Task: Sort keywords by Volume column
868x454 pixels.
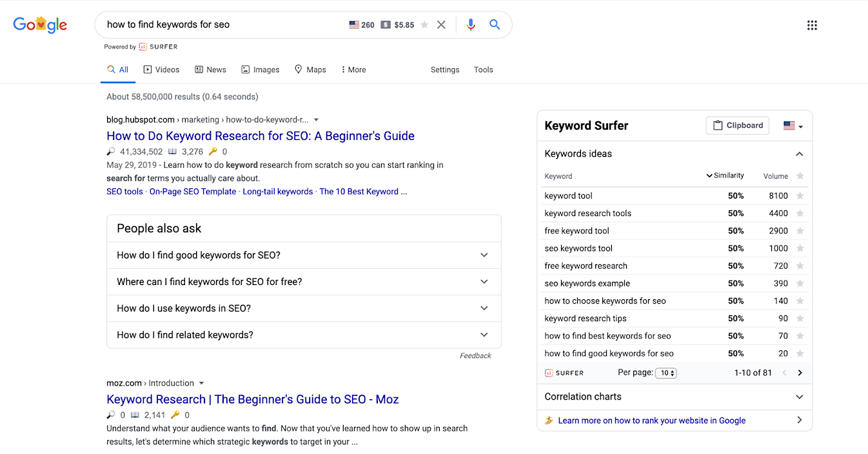Action: 776,176
